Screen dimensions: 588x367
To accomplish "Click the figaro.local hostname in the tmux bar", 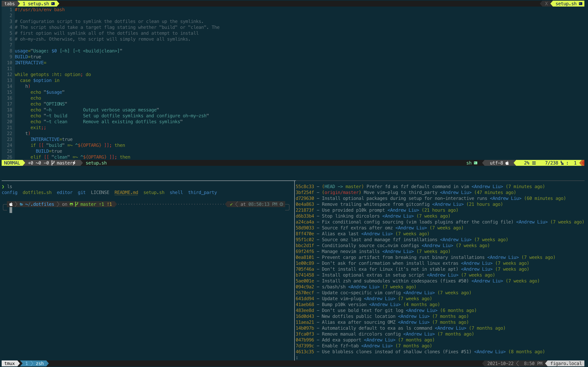I will (x=566, y=363).
